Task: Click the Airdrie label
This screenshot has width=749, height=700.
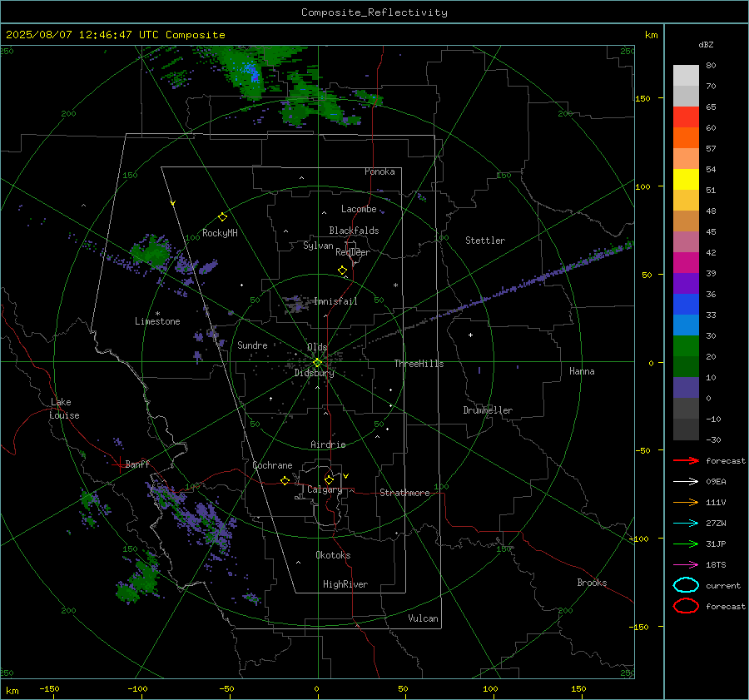Action: (x=328, y=444)
